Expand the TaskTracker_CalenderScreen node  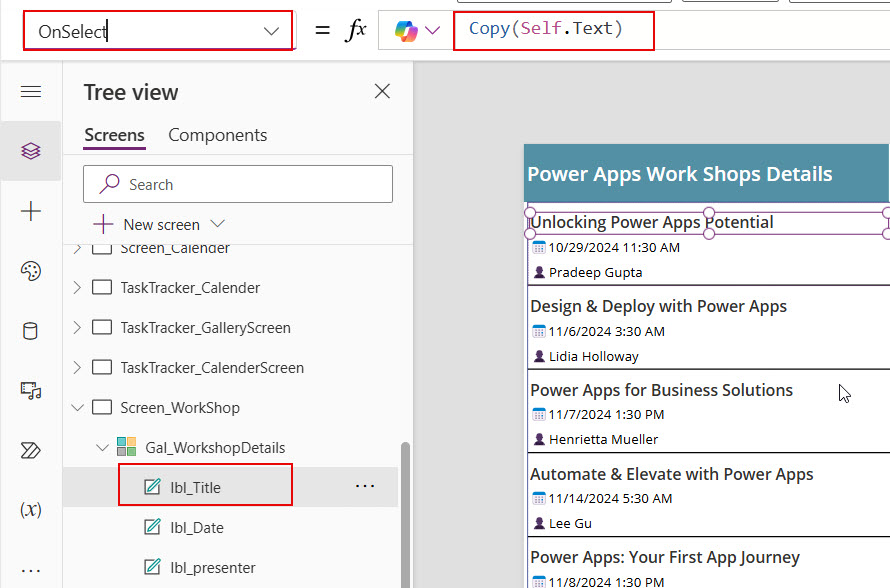pyautogui.click(x=77, y=368)
